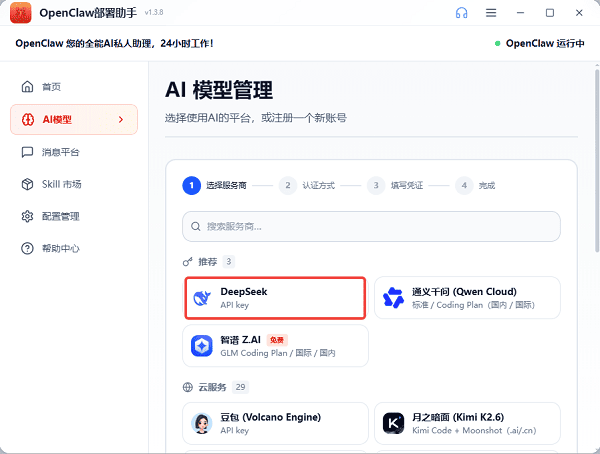Click the OpenClaw 运行中 status indicator
This screenshot has width=600, height=454.
coord(540,44)
